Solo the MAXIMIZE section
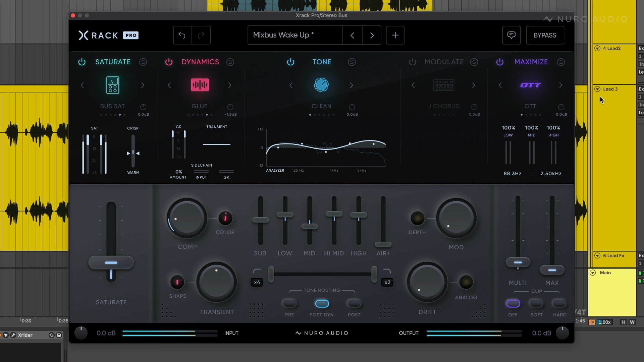This screenshot has height=362, width=644. [x=561, y=62]
